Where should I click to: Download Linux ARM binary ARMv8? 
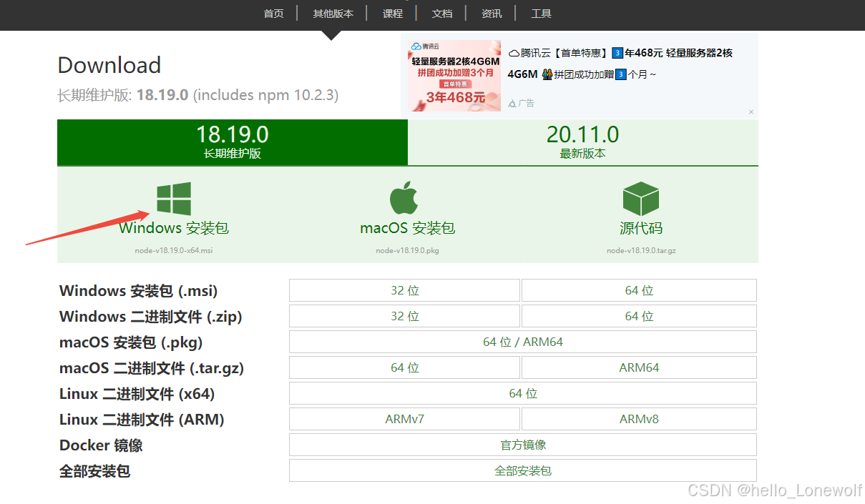[x=639, y=419]
